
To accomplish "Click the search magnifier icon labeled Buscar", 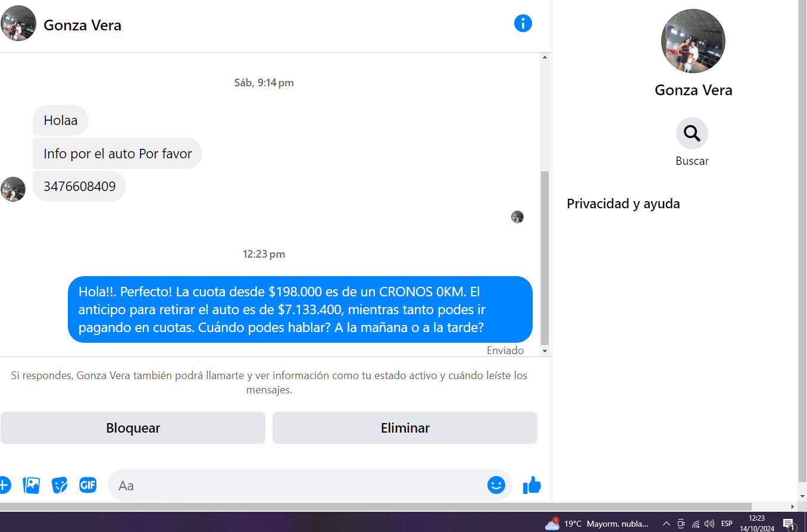I will [692, 133].
